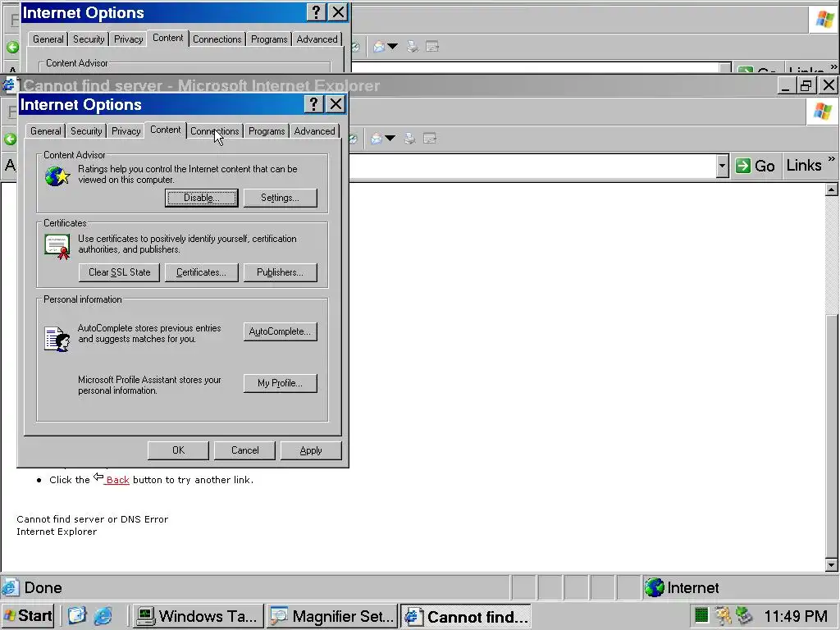
Task: Open the Privacy tab in Internet Options
Action: [x=126, y=131]
